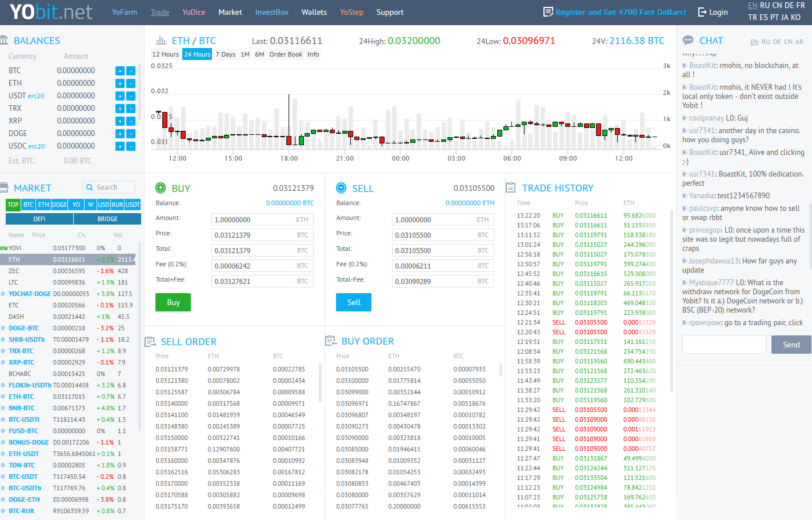Withdraw XRP using minus icon

click(x=131, y=121)
